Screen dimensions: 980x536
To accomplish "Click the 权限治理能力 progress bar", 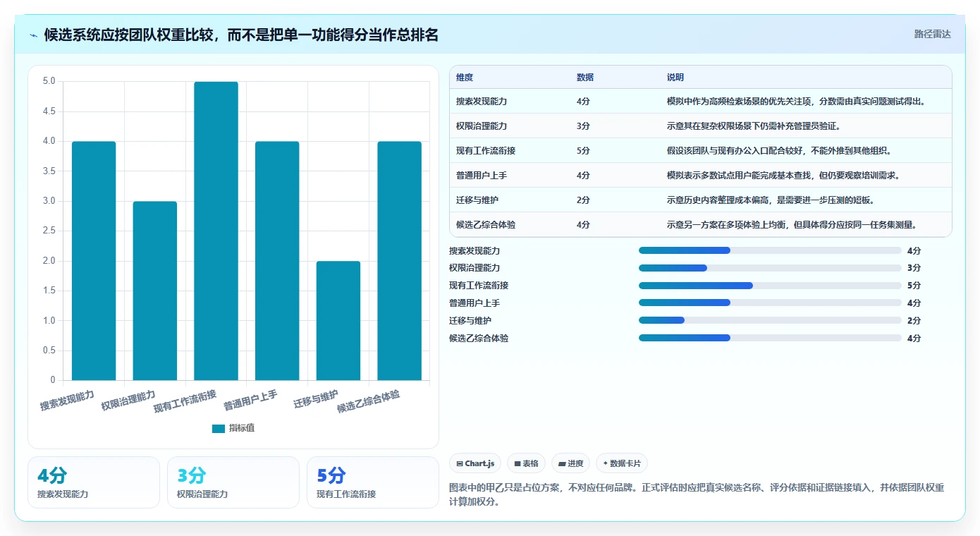I will click(x=770, y=268).
